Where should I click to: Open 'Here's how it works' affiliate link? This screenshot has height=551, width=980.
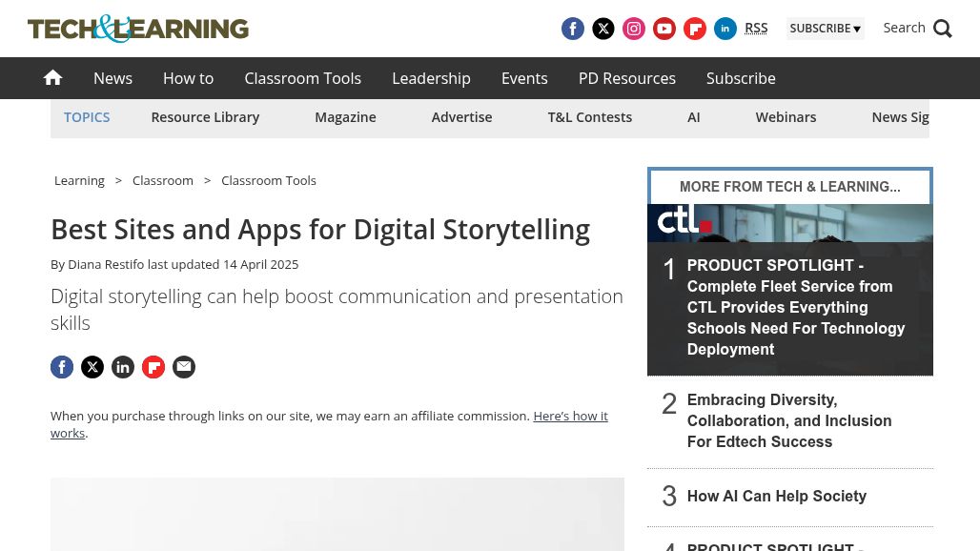(x=569, y=417)
